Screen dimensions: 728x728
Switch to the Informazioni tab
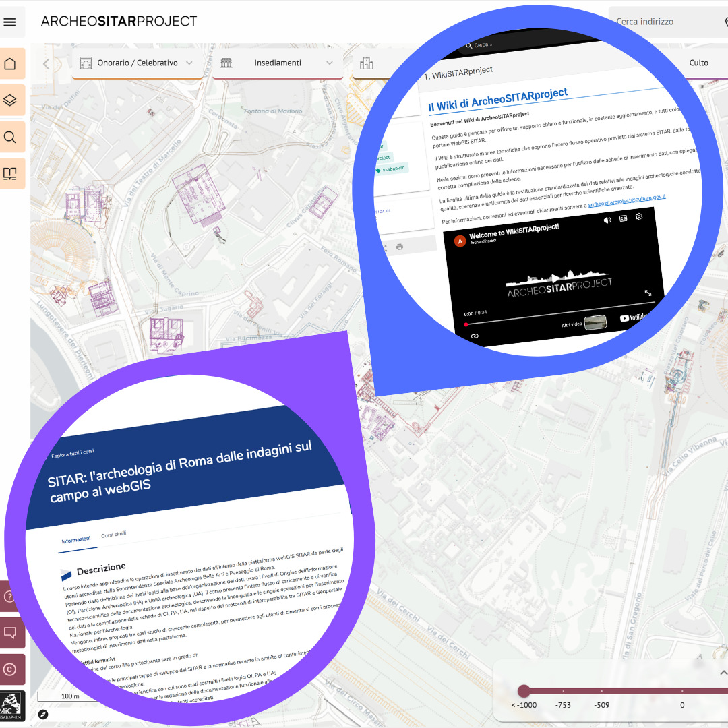[x=76, y=539]
